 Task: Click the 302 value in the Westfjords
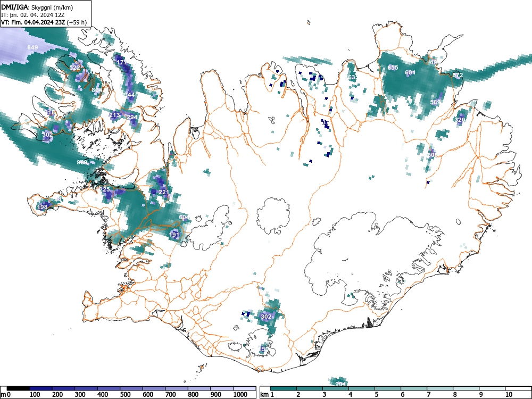tap(47, 135)
